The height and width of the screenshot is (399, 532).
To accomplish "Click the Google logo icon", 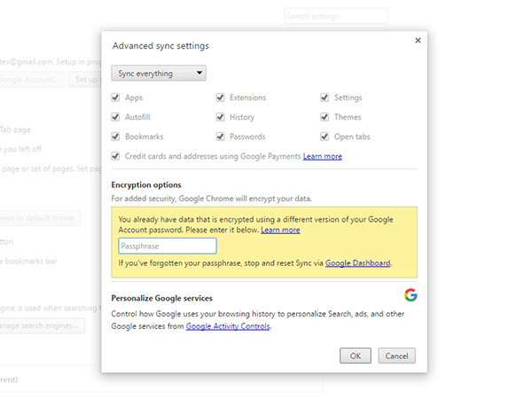I will click(x=410, y=295).
